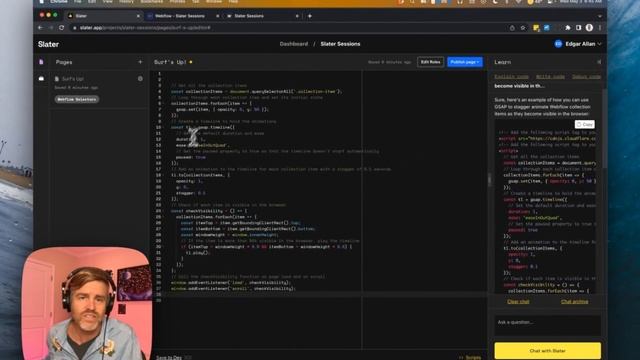Close the Webflow - Slater Sessions tab
This screenshot has height=360, width=640.
[x=217, y=16]
